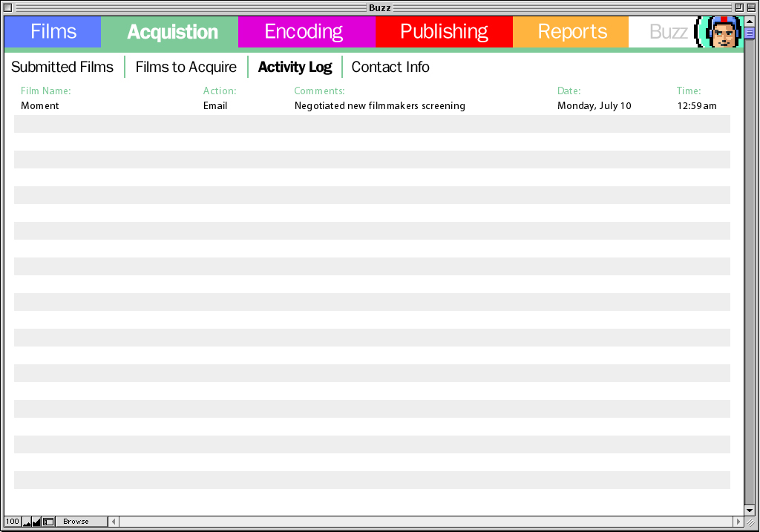Click the vertical scrollbar down arrow

[750, 510]
